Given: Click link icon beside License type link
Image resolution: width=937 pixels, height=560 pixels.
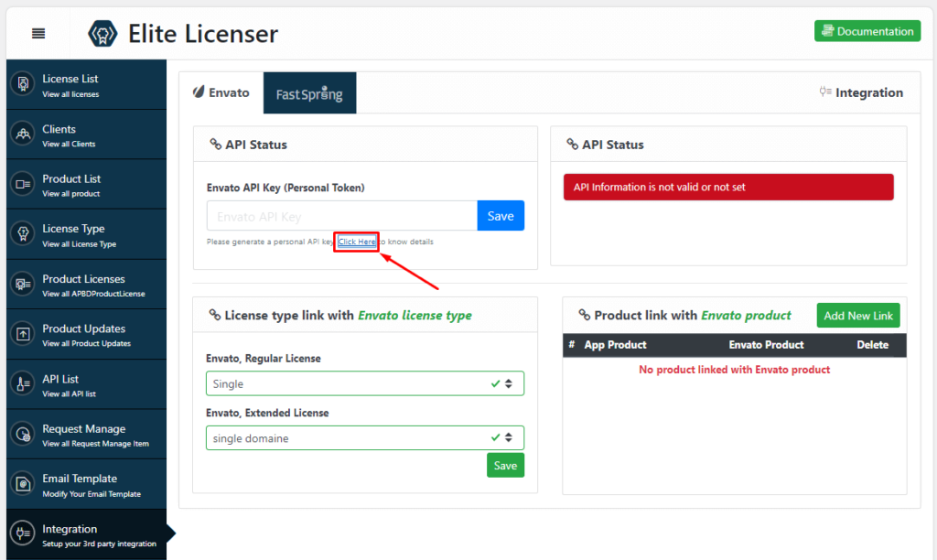Looking at the screenshot, I should click(x=214, y=315).
